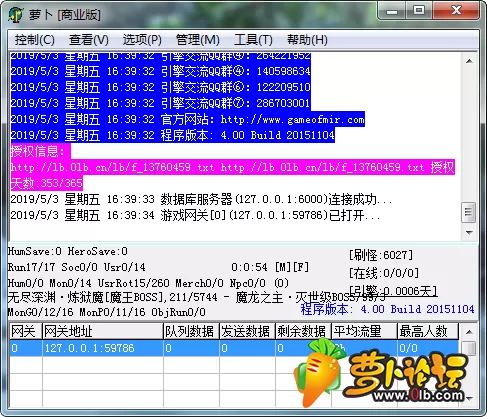Image resolution: width=487 pixels, height=417 pixels.
Task: Open the 控制(C) menu
Action: pyautogui.click(x=35, y=40)
